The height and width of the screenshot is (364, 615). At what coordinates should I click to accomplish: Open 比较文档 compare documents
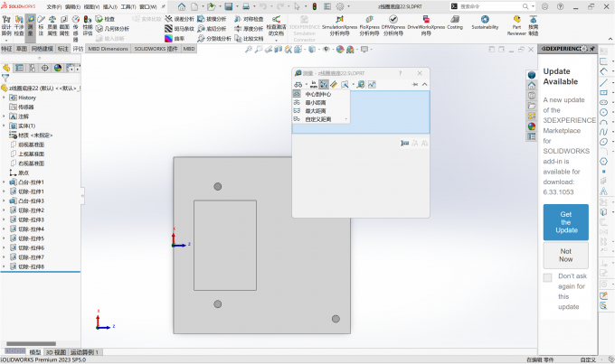(x=249, y=39)
